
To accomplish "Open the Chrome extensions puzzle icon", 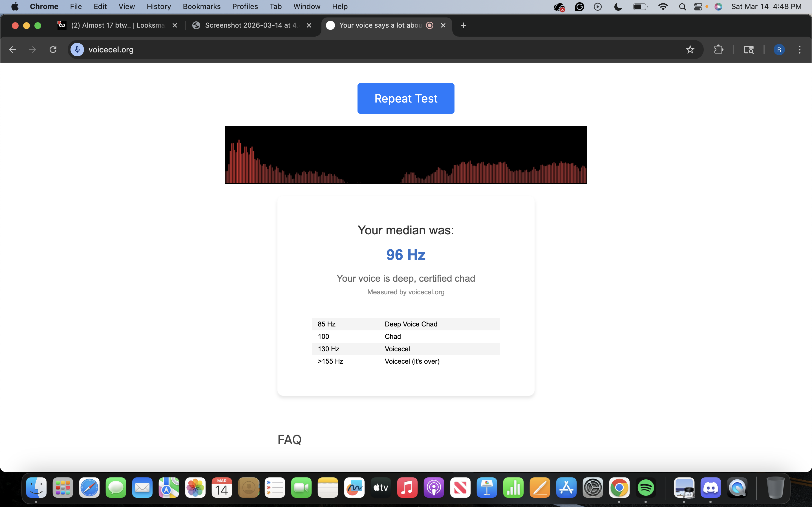I will pos(718,50).
